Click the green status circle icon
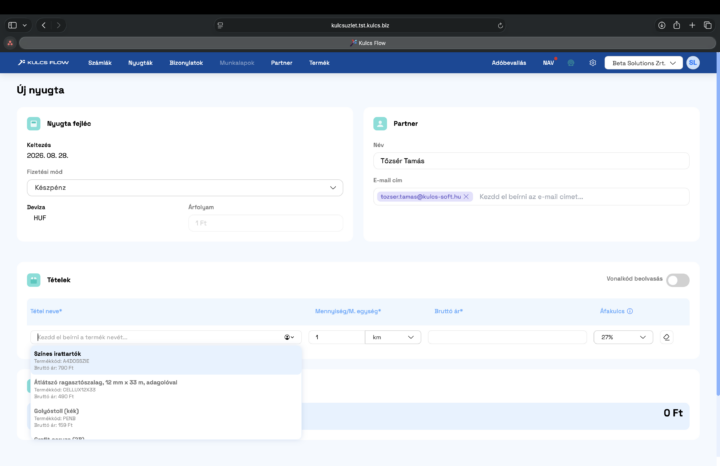The height and width of the screenshot is (466, 720). pos(571,63)
